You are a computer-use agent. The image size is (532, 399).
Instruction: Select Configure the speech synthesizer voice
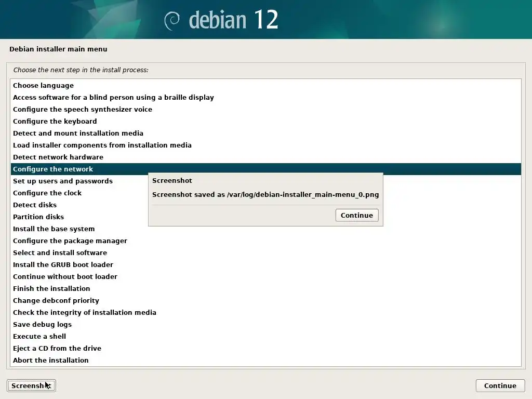(x=265, y=109)
